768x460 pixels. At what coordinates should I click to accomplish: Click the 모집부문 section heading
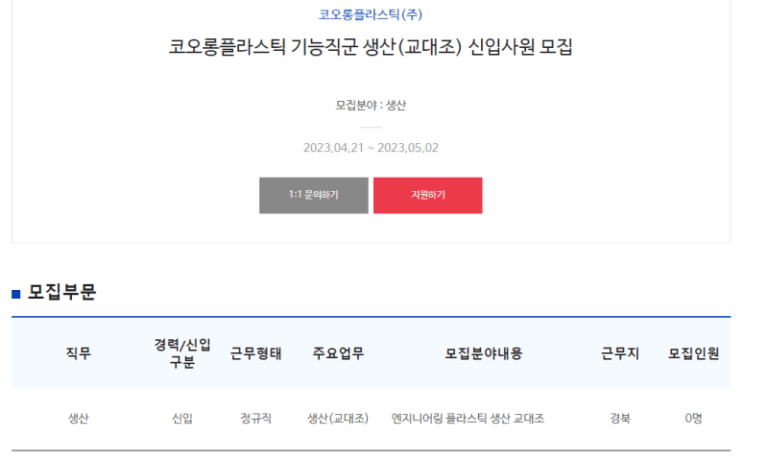click(x=62, y=293)
